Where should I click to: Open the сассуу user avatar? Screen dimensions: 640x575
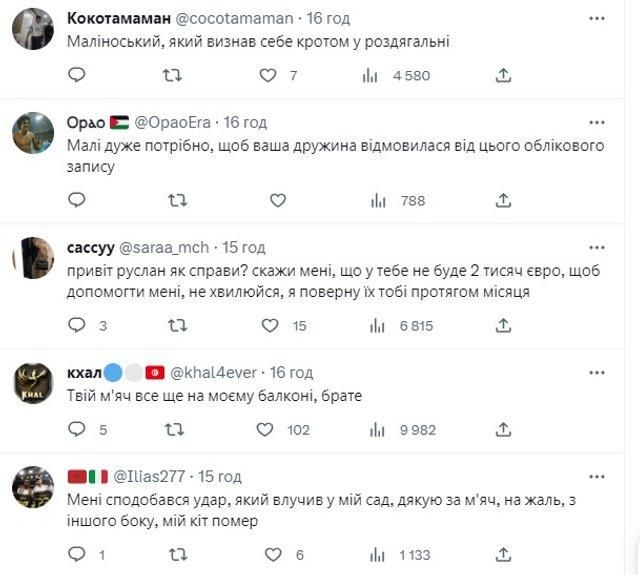click(33, 258)
